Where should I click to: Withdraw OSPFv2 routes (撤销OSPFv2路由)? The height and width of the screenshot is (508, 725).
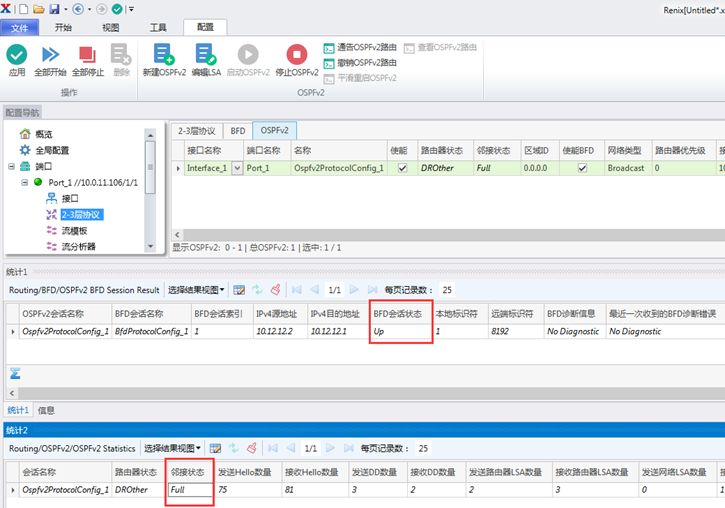point(360,63)
